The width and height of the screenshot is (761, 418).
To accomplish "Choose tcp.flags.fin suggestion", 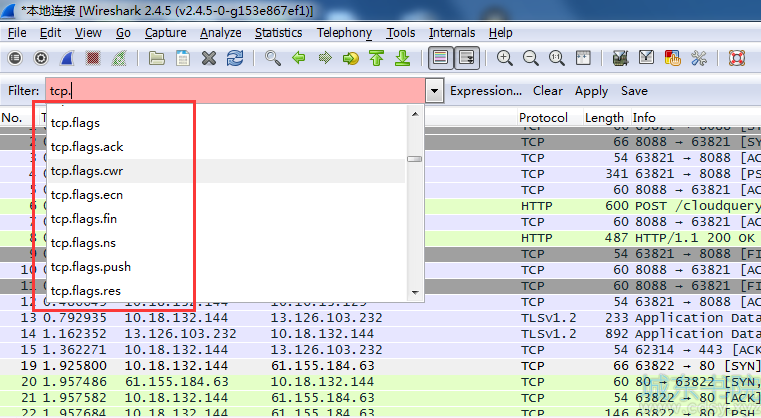I will (x=226, y=219).
